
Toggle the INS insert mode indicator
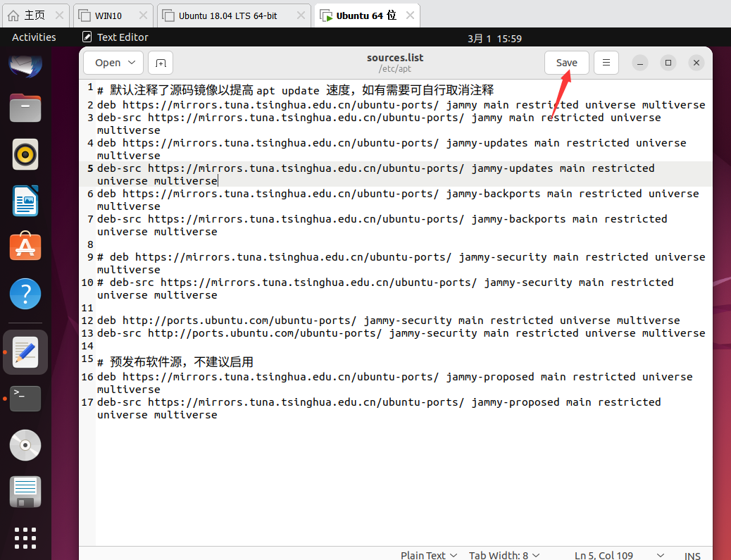692,556
